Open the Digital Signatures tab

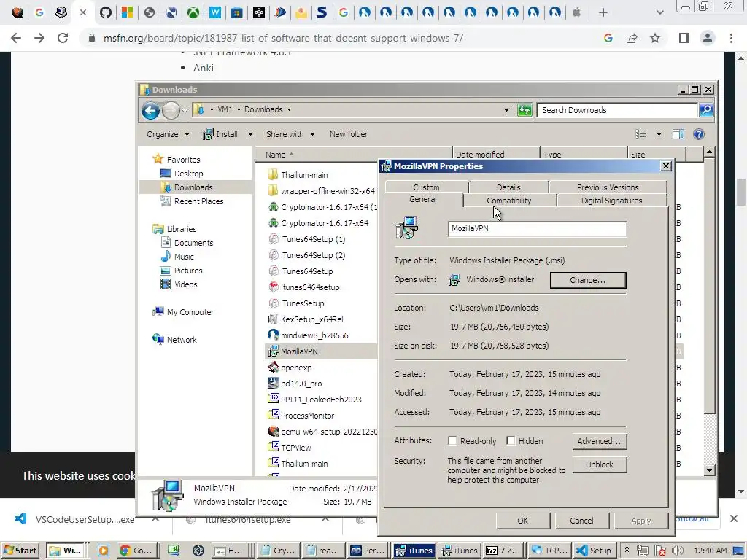tap(611, 201)
